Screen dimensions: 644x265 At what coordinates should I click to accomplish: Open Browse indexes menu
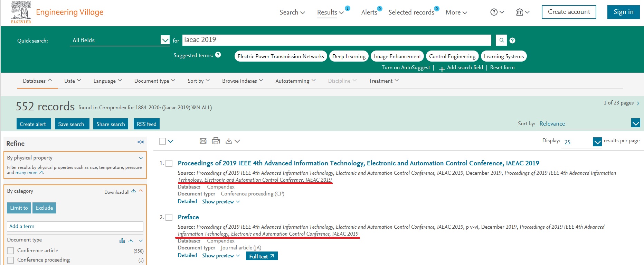click(243, 81)
